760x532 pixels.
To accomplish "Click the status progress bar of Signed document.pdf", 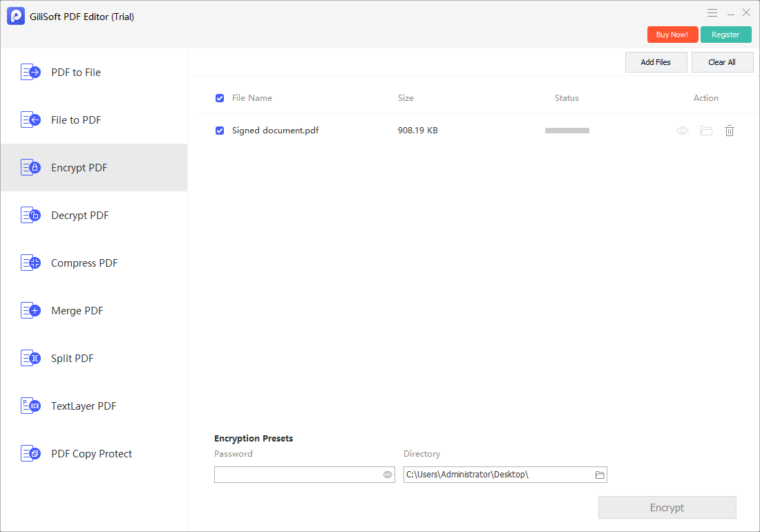I will (x=567, y=131).
